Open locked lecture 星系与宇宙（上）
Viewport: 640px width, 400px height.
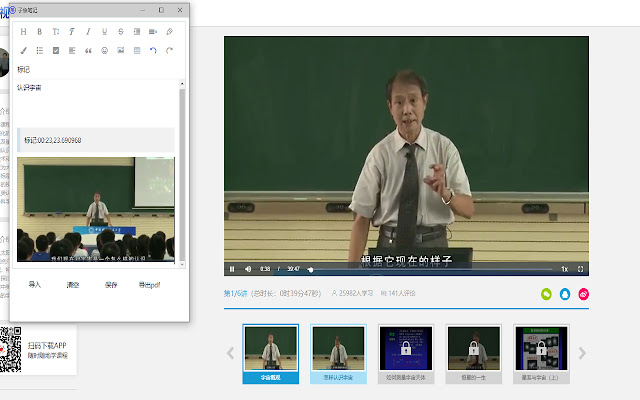(x=542, y=354)
